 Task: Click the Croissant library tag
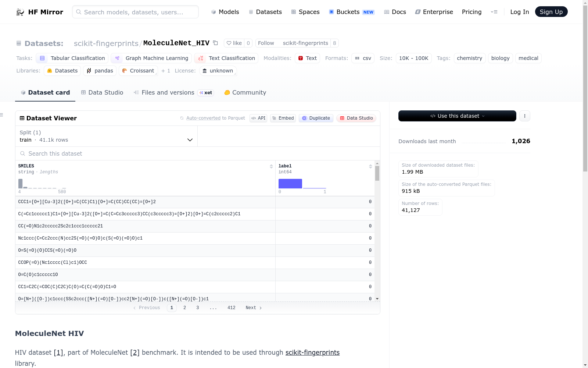coord(138,71)
